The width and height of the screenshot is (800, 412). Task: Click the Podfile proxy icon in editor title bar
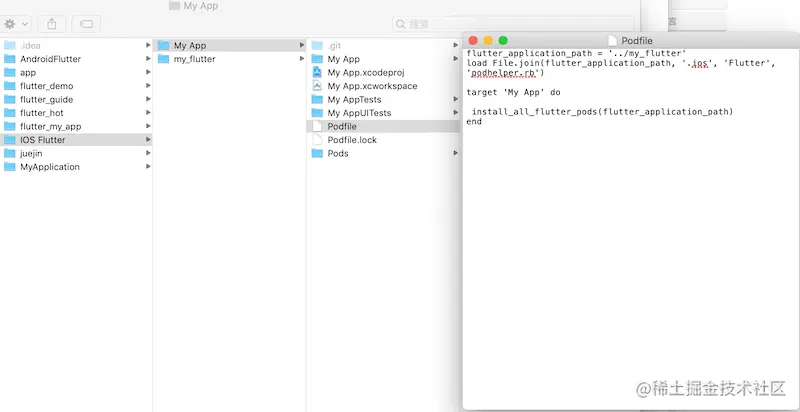613,41
